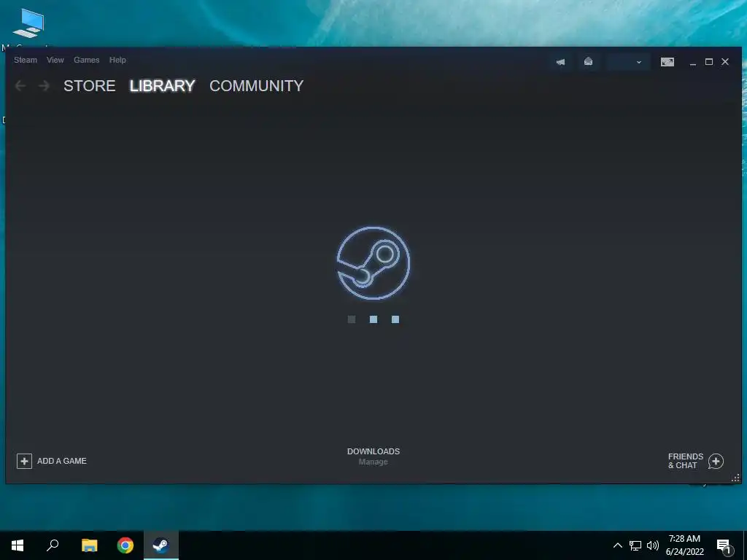
Task: Click the back navigation arrow
Action: 20,86
